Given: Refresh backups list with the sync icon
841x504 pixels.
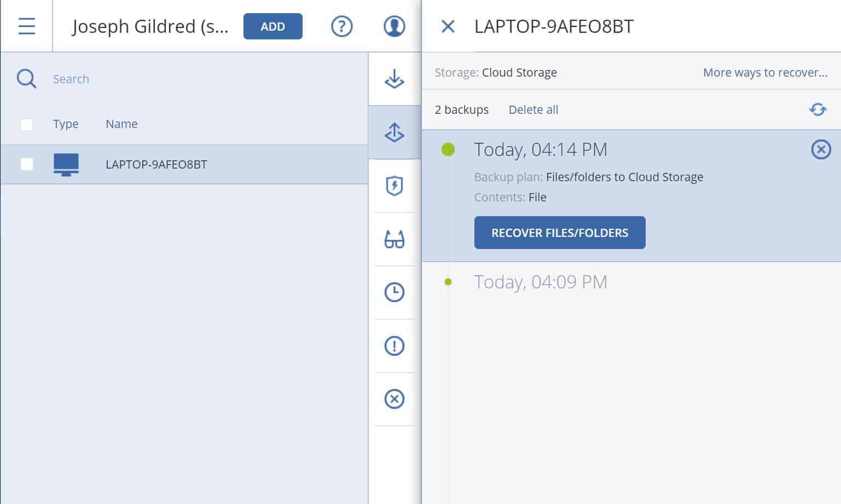Looking at the screenshot, I should 817,109.
